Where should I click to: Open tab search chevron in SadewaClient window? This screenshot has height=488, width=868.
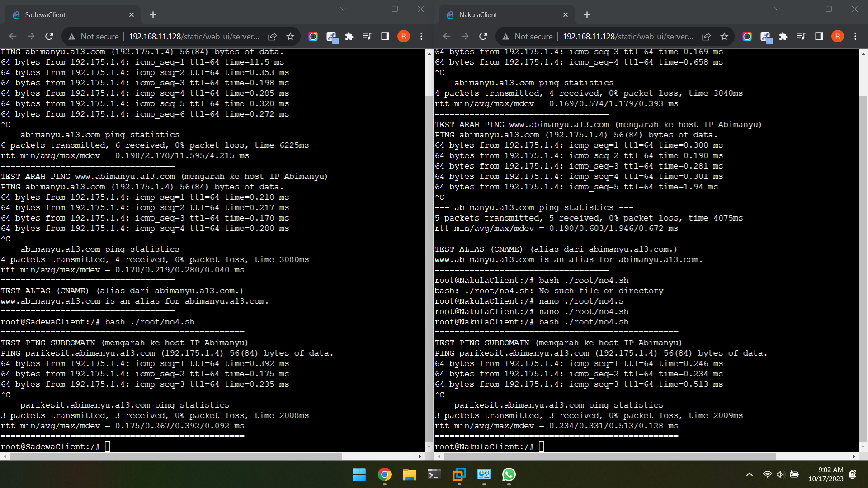(344, 9)
